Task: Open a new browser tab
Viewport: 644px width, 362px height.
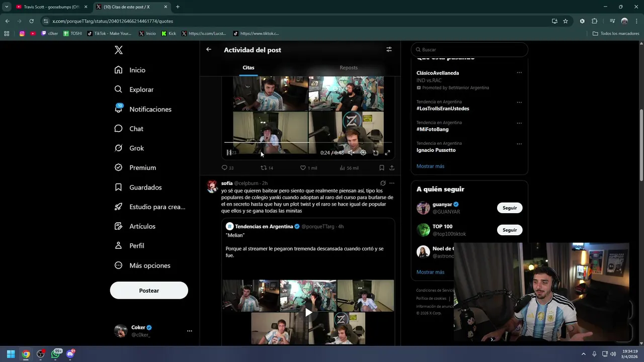Action: [178, 7]
